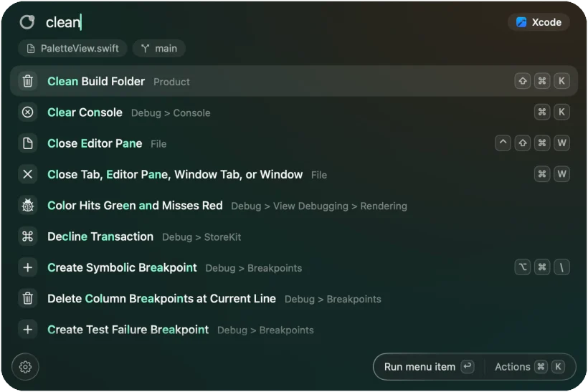This screenshot has width=588, height=392.
Task: Click the trash icon on the Clean Build Folder row
Action: tap(28, 81)
